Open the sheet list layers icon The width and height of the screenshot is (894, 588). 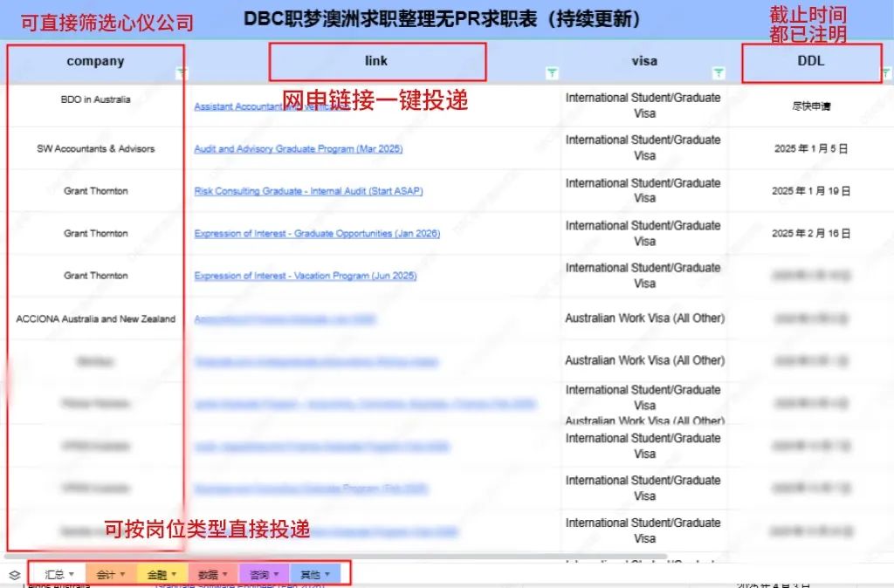click(15, 575)
